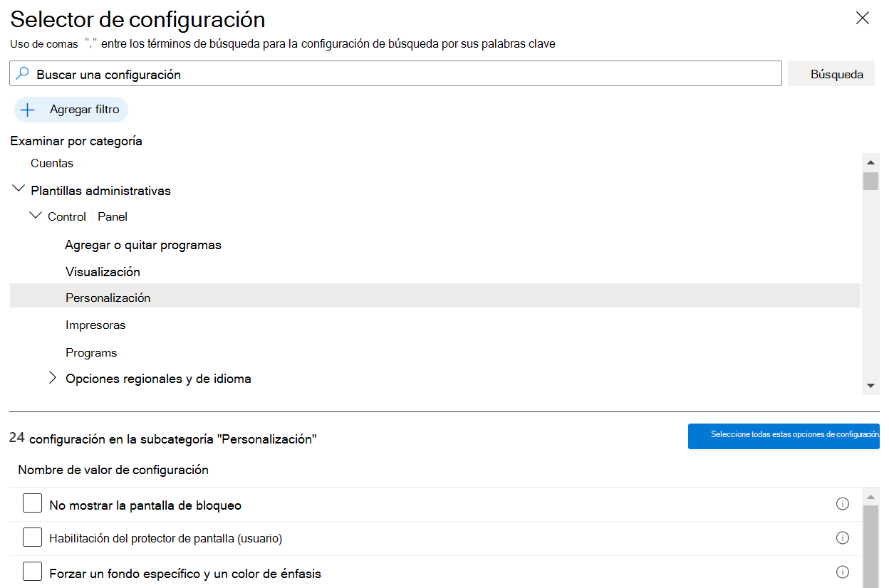Click Agregar filtro button
Screen dimensions: 889x588
71,110
